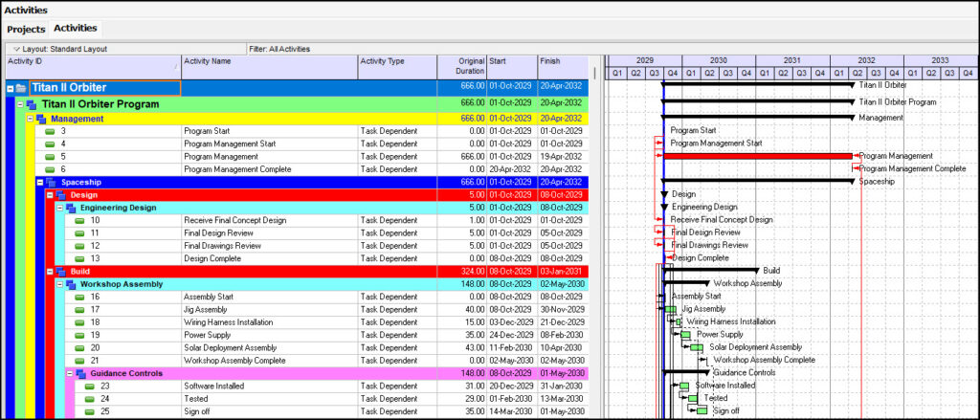
Task: Click the green activity icon for ID 20
Action: (80, 347)
